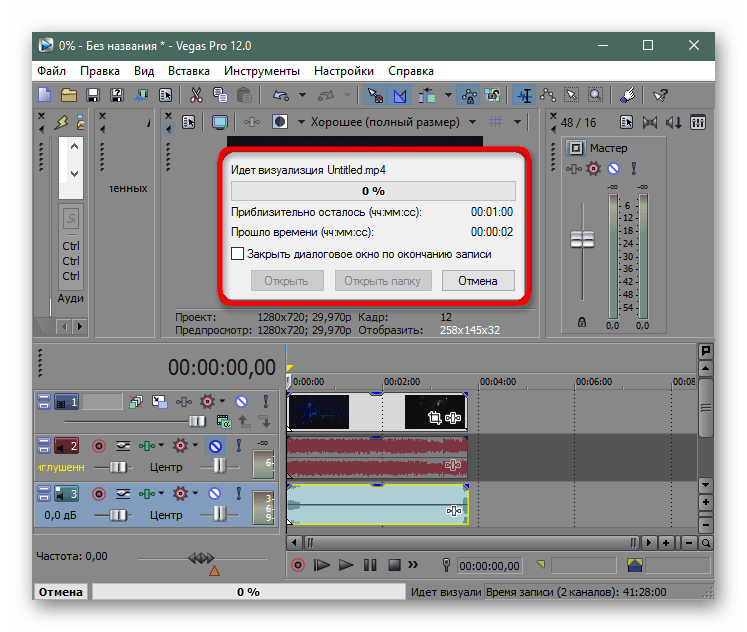Toggle mute on video track 1
The image size is (747, 632).
[241, 402]
